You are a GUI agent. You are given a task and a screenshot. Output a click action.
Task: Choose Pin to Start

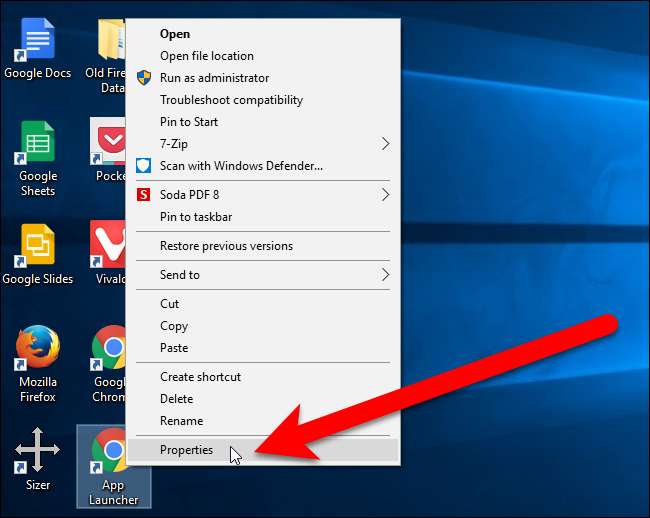[x=263, y=121]
